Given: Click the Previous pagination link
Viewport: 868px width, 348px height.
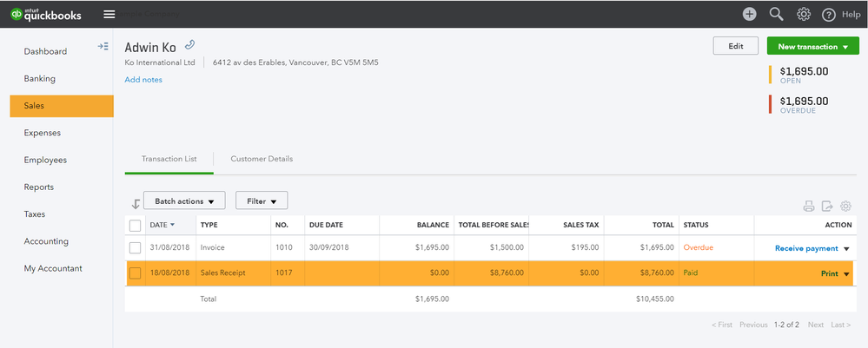Looking at the screenshot, I should pos(753,325).
